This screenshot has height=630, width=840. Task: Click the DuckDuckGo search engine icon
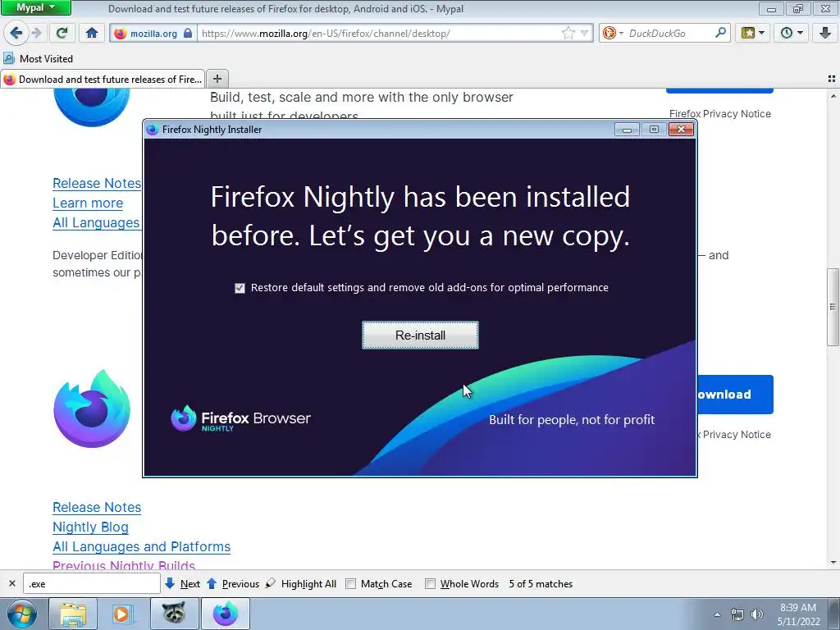click(609, 33)
